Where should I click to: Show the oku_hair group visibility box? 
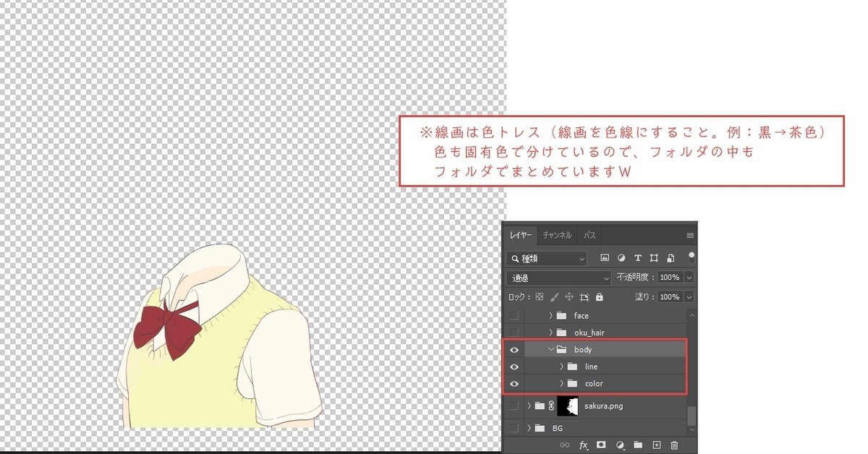[514, 333]
